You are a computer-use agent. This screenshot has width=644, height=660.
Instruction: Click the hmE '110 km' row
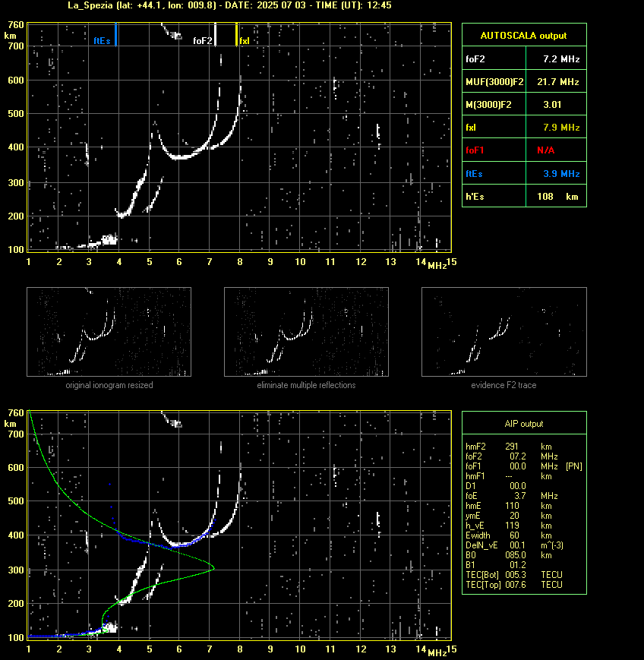click(x=509, y=506)
